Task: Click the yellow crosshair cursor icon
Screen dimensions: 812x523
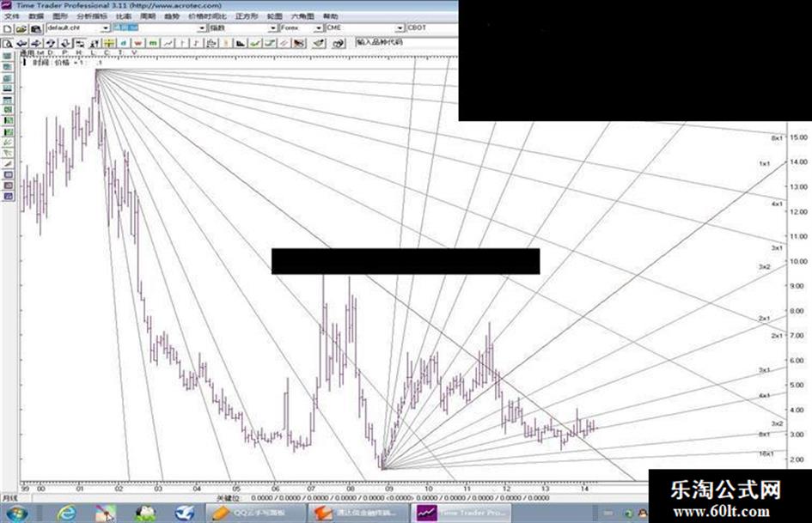Action: (107, 44)
